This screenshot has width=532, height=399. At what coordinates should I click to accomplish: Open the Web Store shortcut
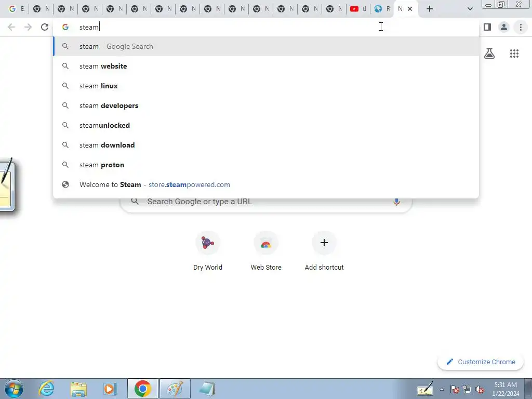(266, 251)
